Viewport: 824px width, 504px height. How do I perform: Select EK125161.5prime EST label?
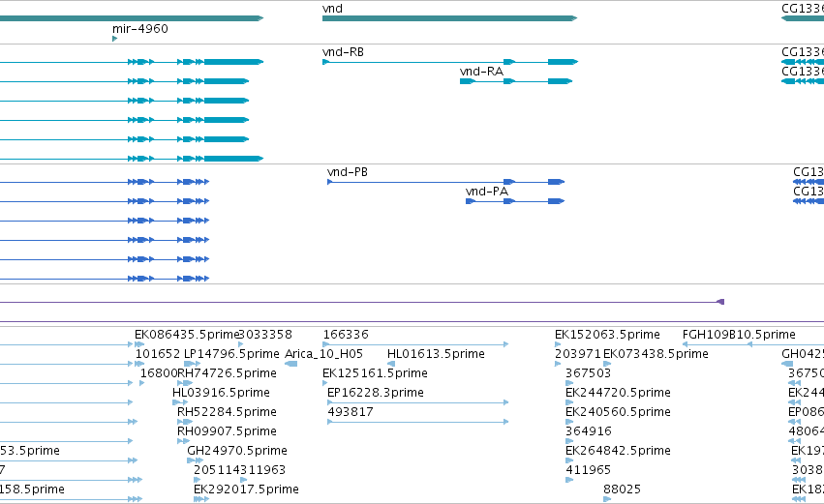376,373
